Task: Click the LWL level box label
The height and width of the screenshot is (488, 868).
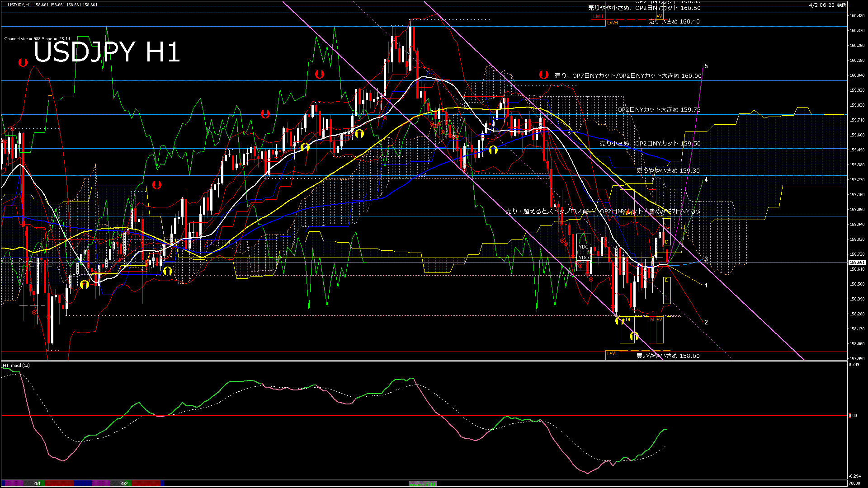Action: (x=612, y=353)
